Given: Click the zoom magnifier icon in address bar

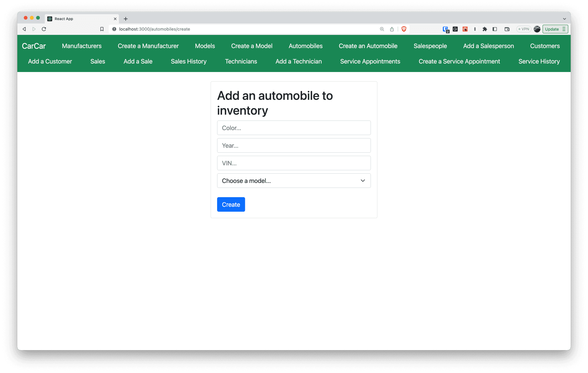Looking at the screenshot, I should [x=382, y=29].
